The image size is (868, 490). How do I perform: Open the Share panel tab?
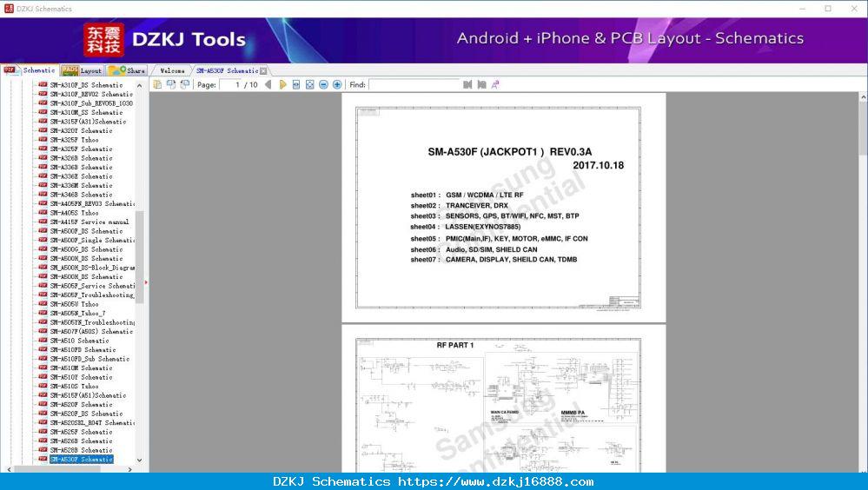127,71
